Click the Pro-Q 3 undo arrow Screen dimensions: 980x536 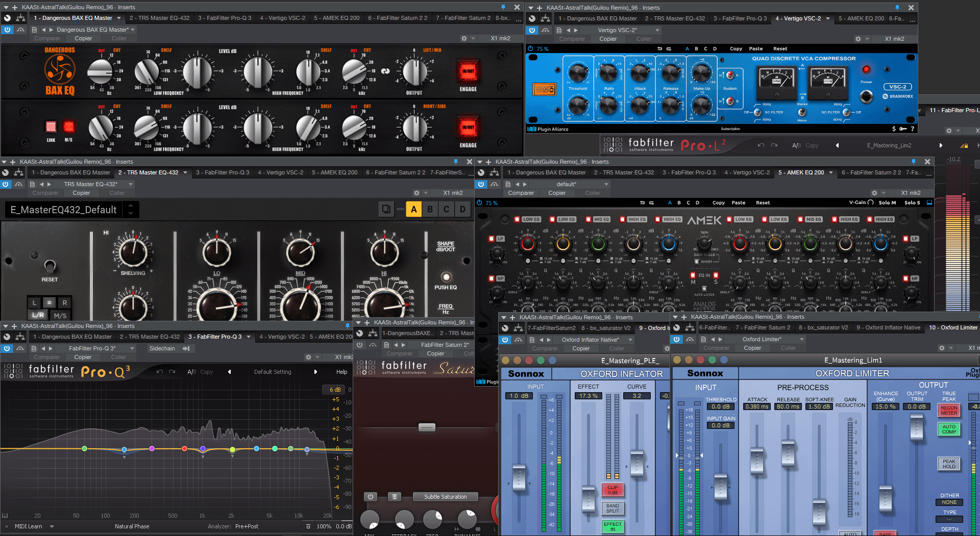click(160, 372)
